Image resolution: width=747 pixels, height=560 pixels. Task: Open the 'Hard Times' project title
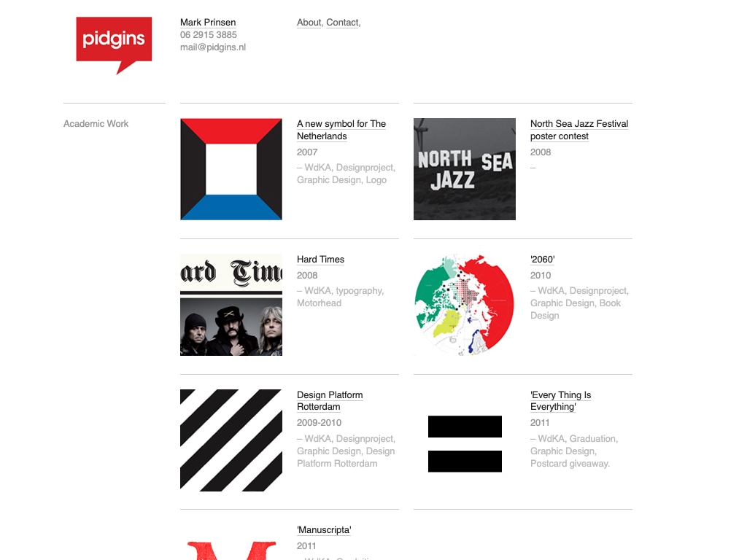(x=320, y=260)
